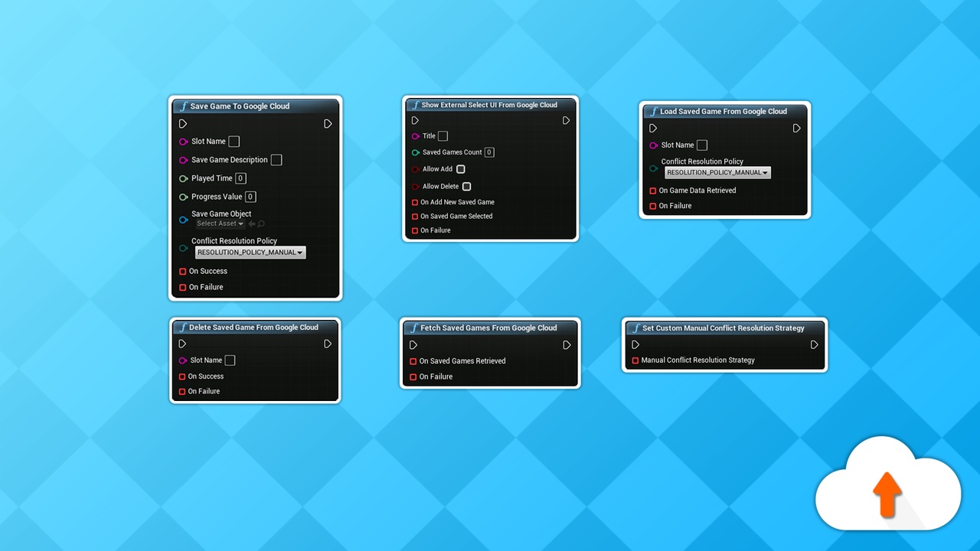Viewport: 980px width, 551px height.
Task: Click the cloud upload icon
Action: point(888,484)
